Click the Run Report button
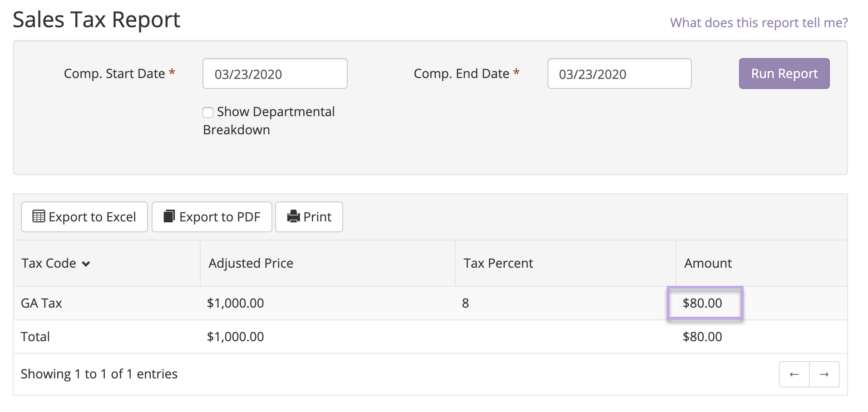The image size is (868, 412). pyautogui.click(x=784, y=74)
